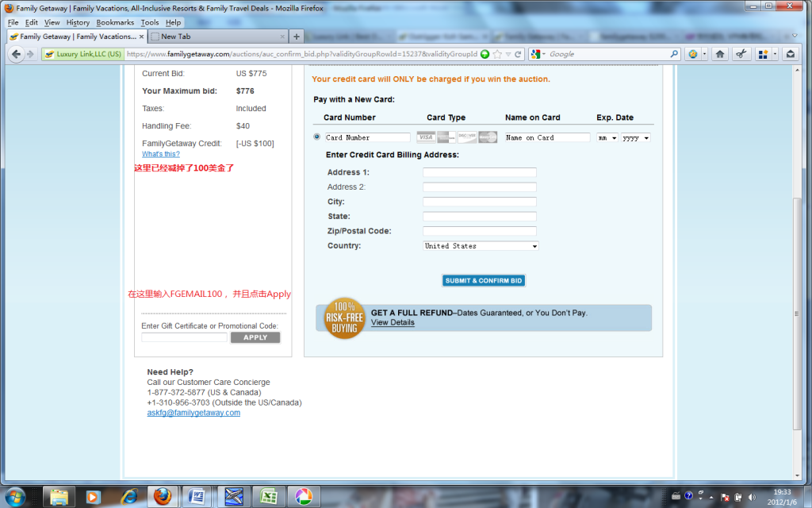This screenshot has height=508, width=812.
Task: Open the Luxury Link,LLC site identity badge
Action: 82,54
